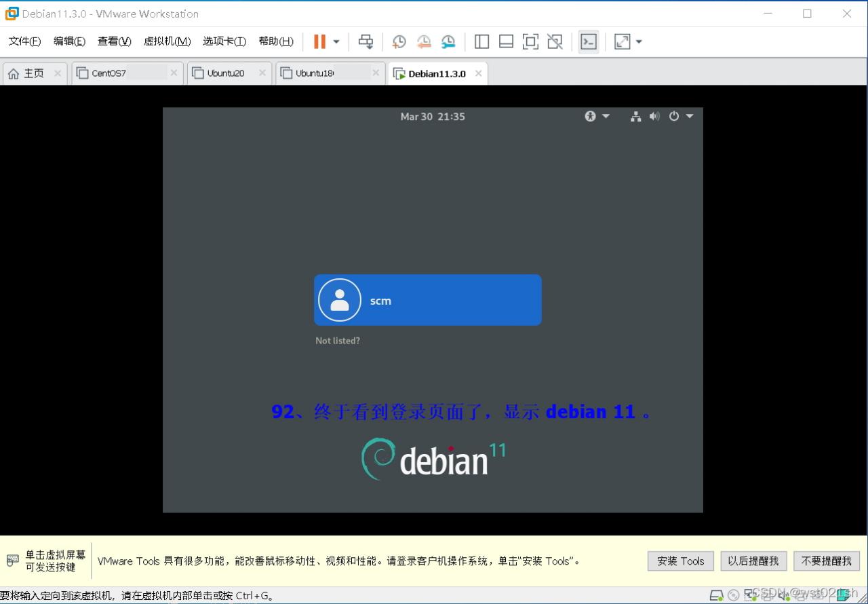Switch to the Ubuntu20 tab

pos(229,73)
